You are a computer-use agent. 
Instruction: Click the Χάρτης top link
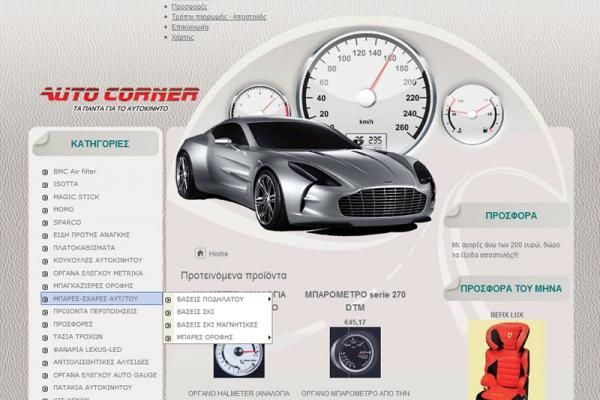[183, 38]
